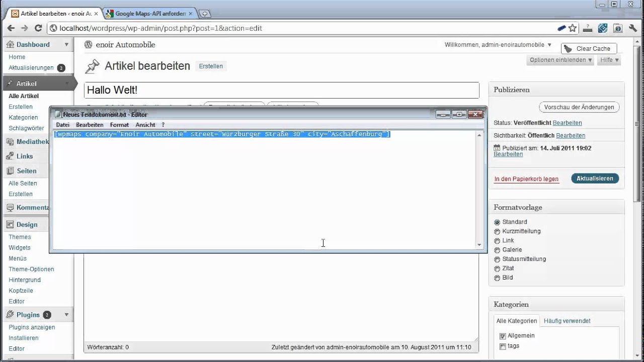Select the Link format radio button

point(497,241)
